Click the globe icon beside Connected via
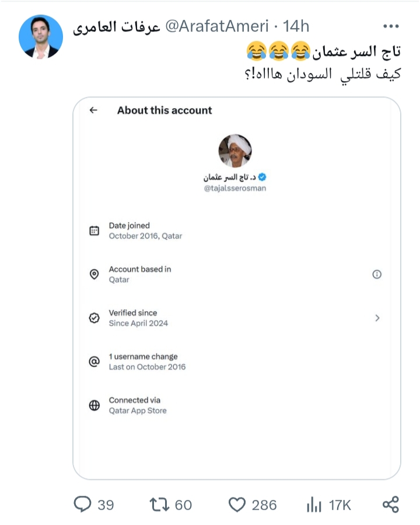The width and height of the screenshot is (420, 525). pos(94,406)
